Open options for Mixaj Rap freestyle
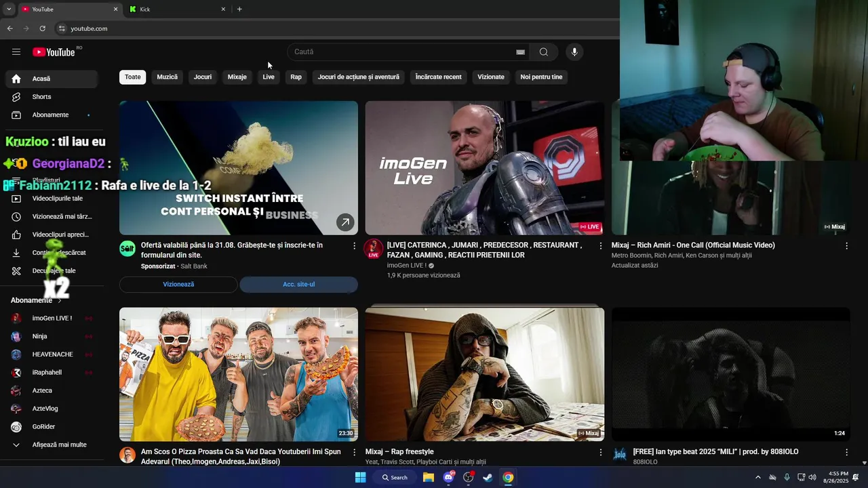Image resolution: width=868 pixels, height=488 pixels. [600, 452]
